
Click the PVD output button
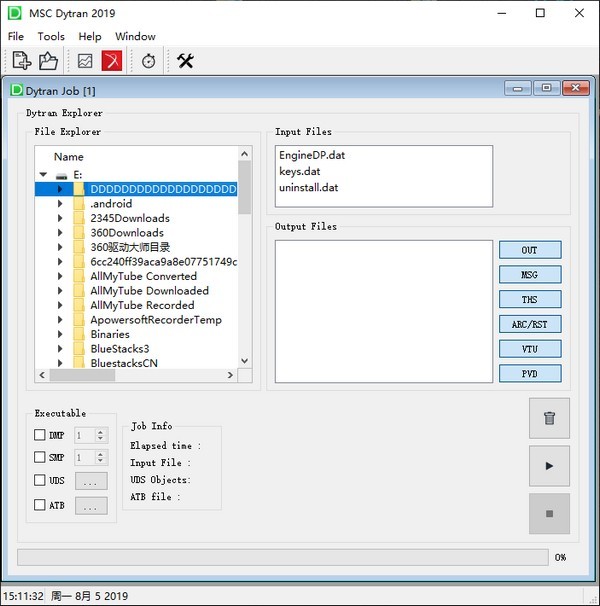(530, 373)
